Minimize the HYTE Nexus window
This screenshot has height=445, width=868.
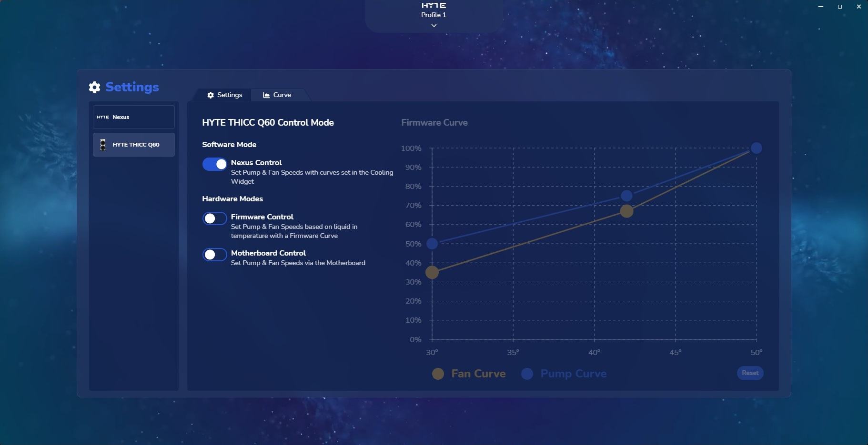tap(821, 7)
